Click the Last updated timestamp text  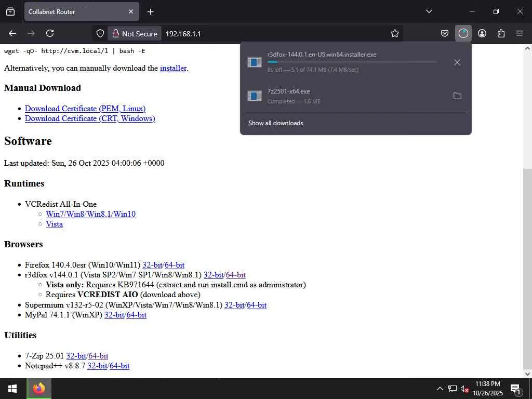(84, 163)
